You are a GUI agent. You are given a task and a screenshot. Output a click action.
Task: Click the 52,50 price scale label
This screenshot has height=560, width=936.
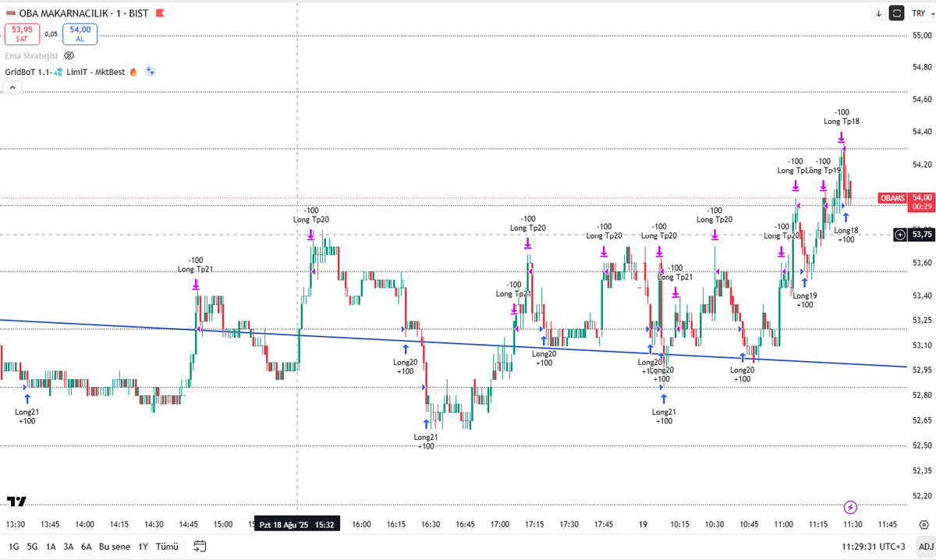coord(922,445)
